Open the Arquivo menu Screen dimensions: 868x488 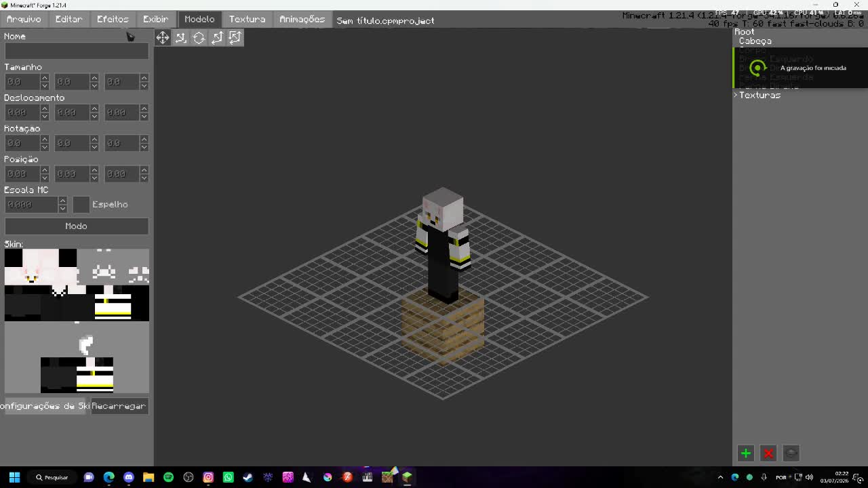24,19
